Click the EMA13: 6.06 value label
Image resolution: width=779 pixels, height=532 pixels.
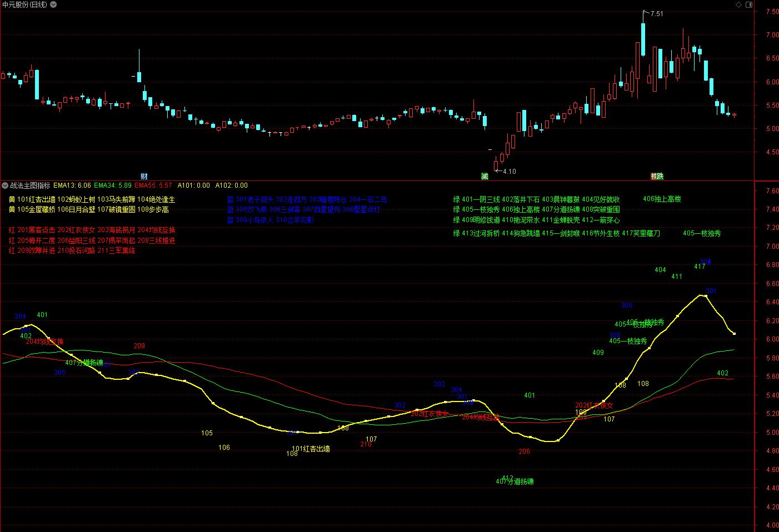(x=72, y=185)
